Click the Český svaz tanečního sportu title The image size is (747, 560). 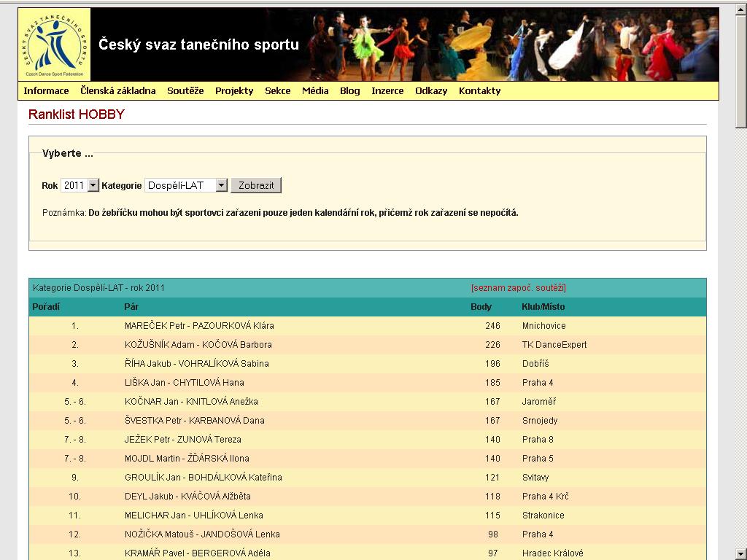coord(198,44)
